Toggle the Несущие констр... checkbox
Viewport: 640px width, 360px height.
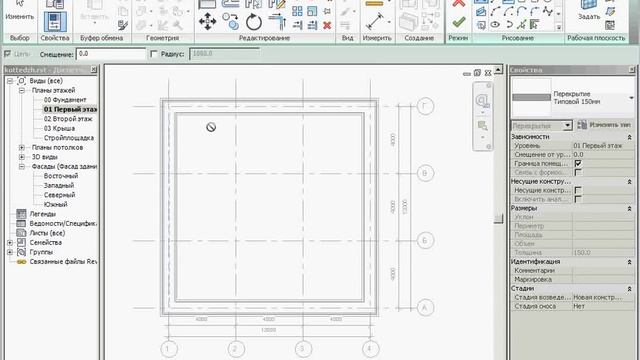[578, 190]
